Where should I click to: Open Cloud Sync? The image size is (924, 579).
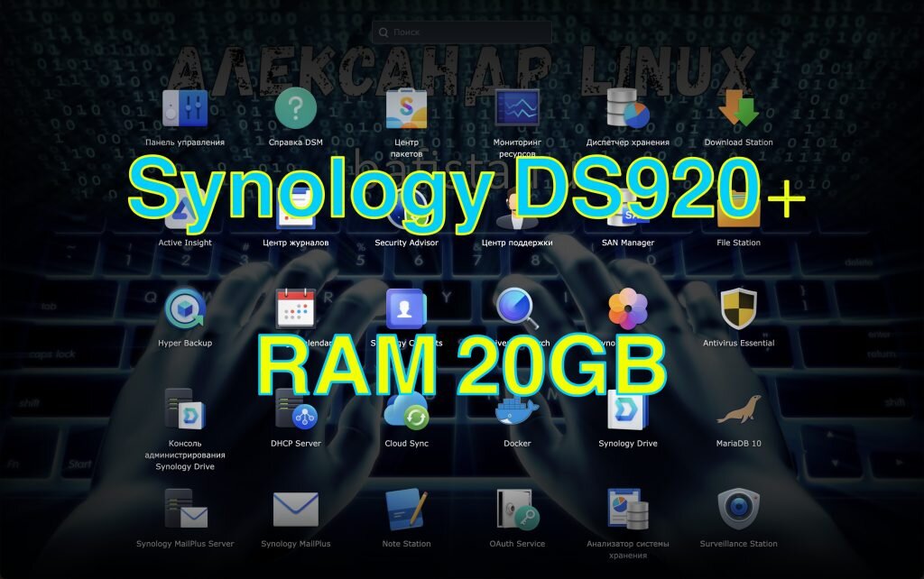point(407,410)
